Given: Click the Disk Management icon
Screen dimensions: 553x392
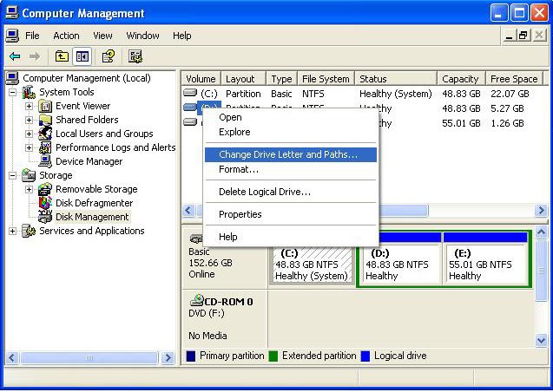Looking at the screenshot, I should pos(45,217).
